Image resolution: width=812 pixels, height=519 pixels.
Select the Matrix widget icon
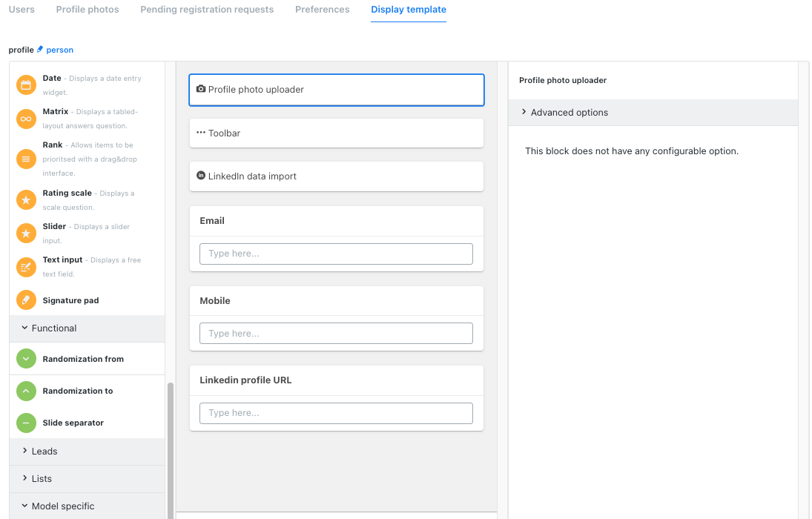pyautogui.click(x=26, y=119)
